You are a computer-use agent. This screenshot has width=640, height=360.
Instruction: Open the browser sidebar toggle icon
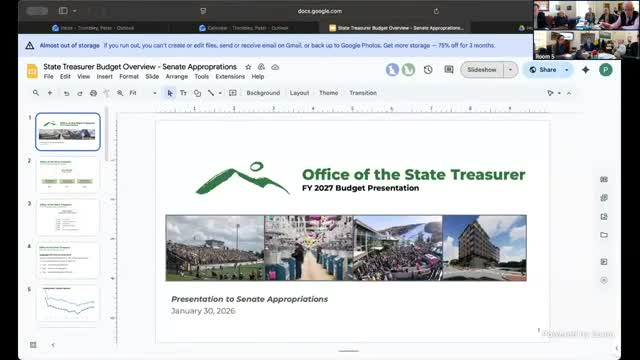coord(63,11)
